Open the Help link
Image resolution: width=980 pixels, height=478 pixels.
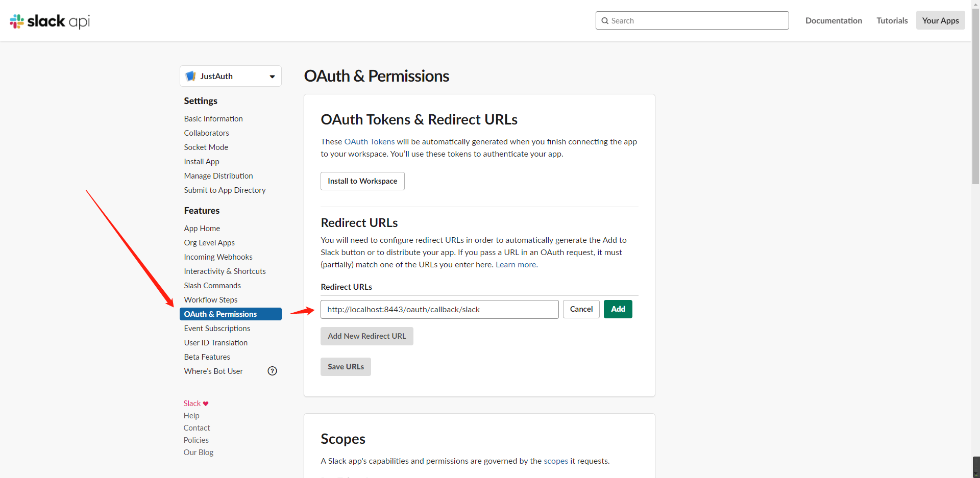click(x=191, y=415)
